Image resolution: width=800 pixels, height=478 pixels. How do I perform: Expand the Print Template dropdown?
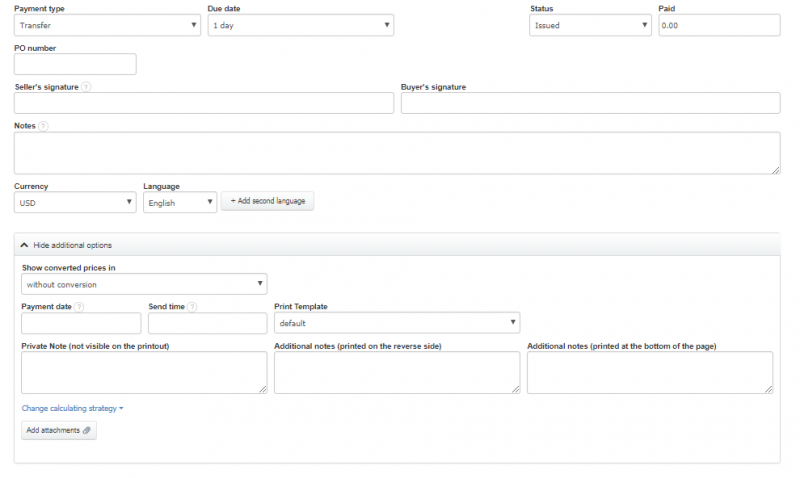click(x=397, y=323)
